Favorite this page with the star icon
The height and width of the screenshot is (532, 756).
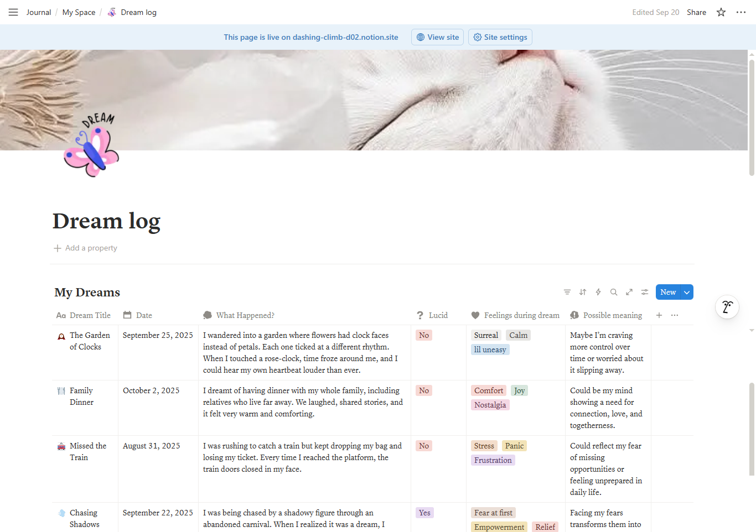coord(721,12)
